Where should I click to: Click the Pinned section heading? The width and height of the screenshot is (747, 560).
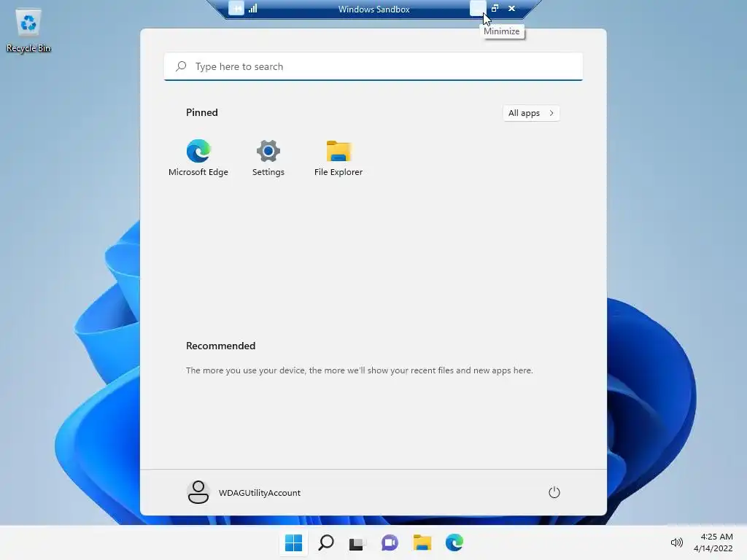pyautogui.click(x=202, y=112)
